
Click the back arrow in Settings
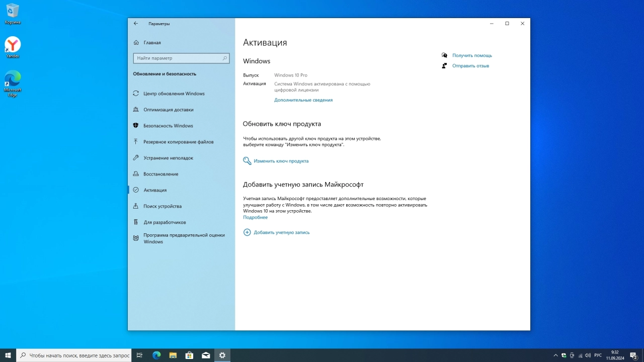coord(136,24)
